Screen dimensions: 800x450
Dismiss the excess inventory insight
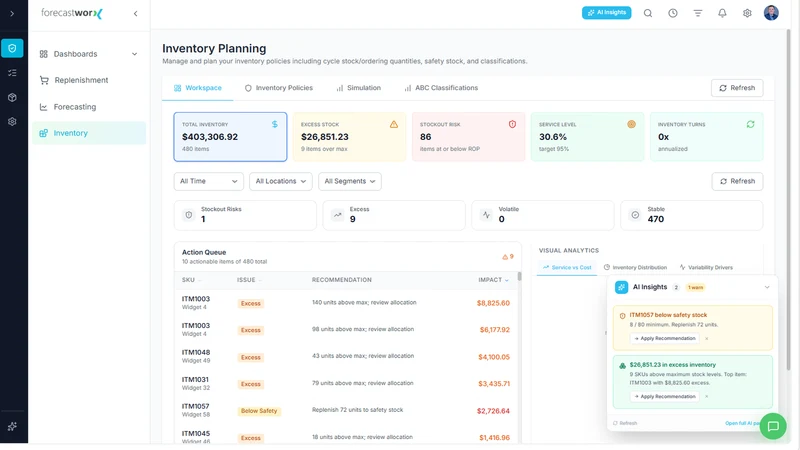coord(707,396)
